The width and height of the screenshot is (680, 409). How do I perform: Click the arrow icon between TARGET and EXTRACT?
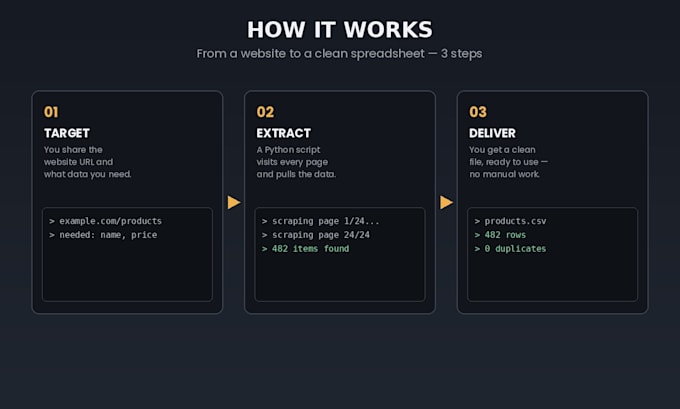(x=234, y=202)
